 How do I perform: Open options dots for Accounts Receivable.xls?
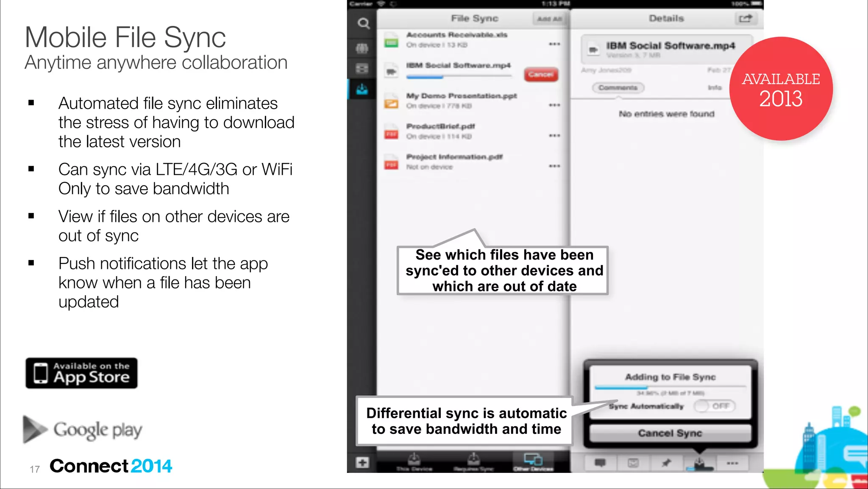coord(554,44)
